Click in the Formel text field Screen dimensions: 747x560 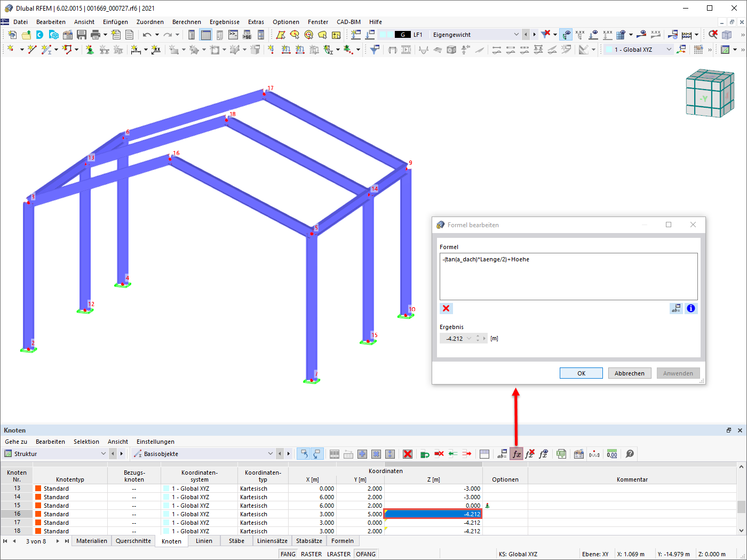tap(568, 276)
